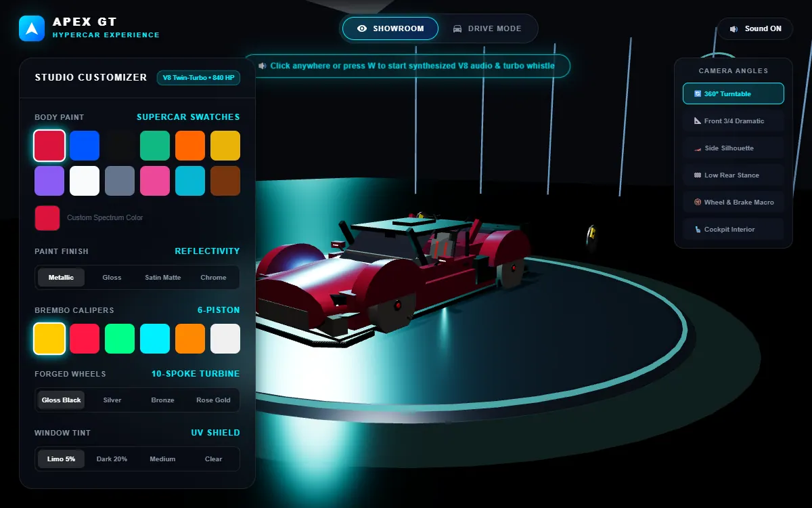The image size is (812, 508).
Task: Click the Supercar Swatches label
Action: [188, 117]
